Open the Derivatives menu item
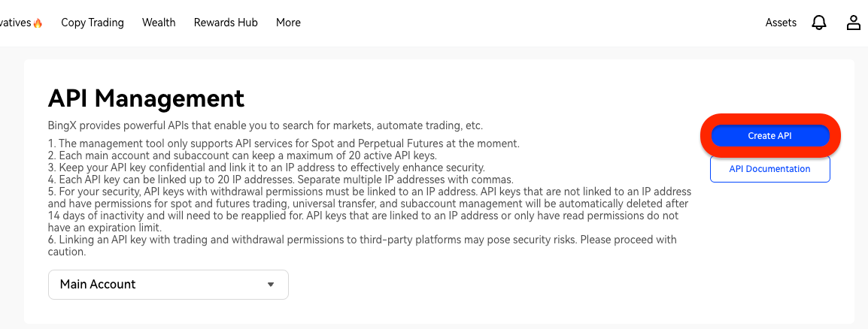The height and width of the screenshot is (329, 868). pos(15,23)
